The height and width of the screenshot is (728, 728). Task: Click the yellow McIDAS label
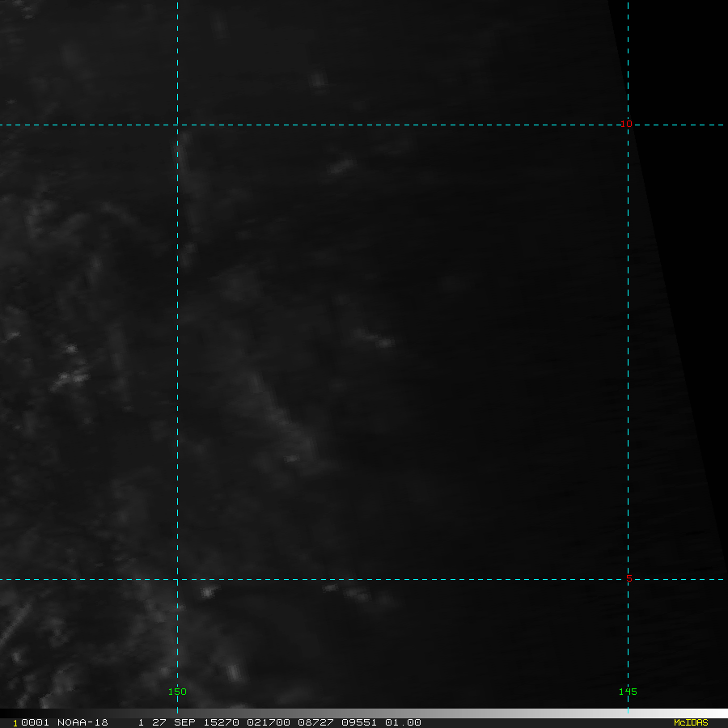pos(690,722)
